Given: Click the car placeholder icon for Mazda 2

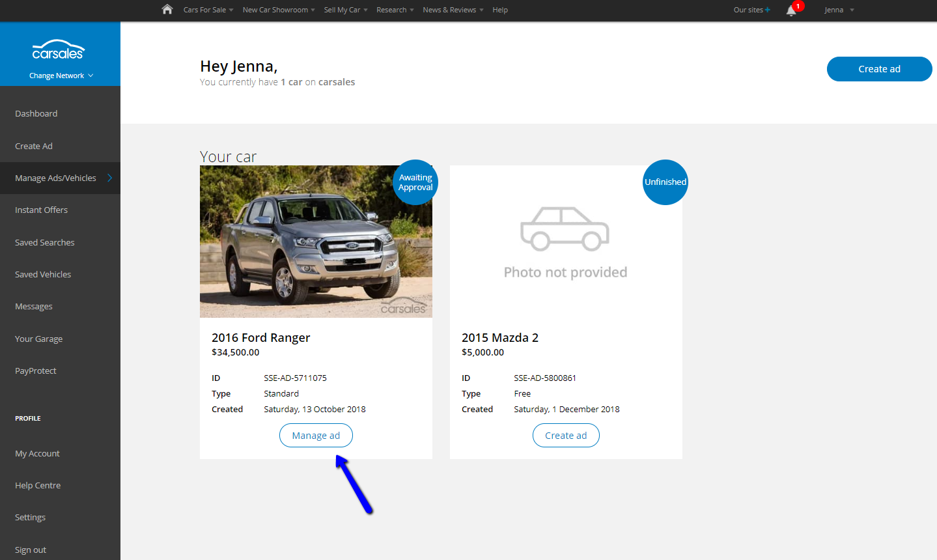Looking at the screenshot, I should pyautogui.click(x=565, y=229).
